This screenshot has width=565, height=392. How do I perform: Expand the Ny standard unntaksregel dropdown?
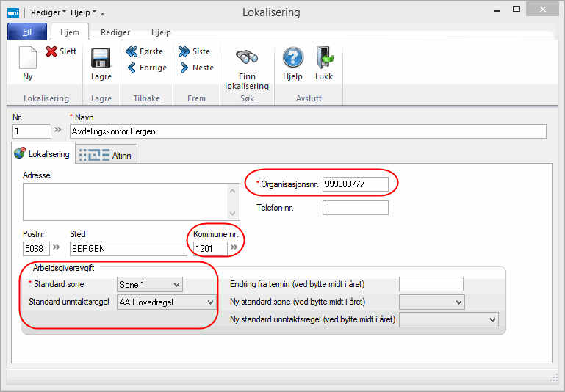tap(492, 319)
